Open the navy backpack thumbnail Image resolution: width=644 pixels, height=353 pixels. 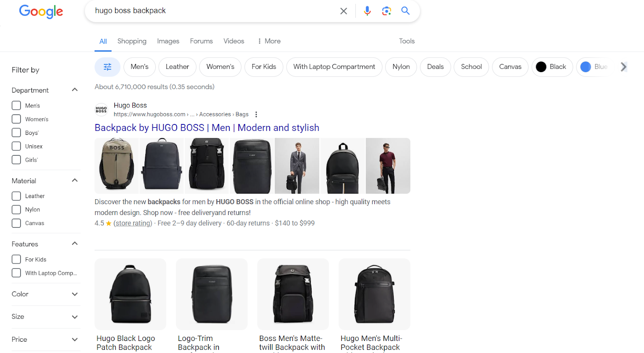point(161,166)
